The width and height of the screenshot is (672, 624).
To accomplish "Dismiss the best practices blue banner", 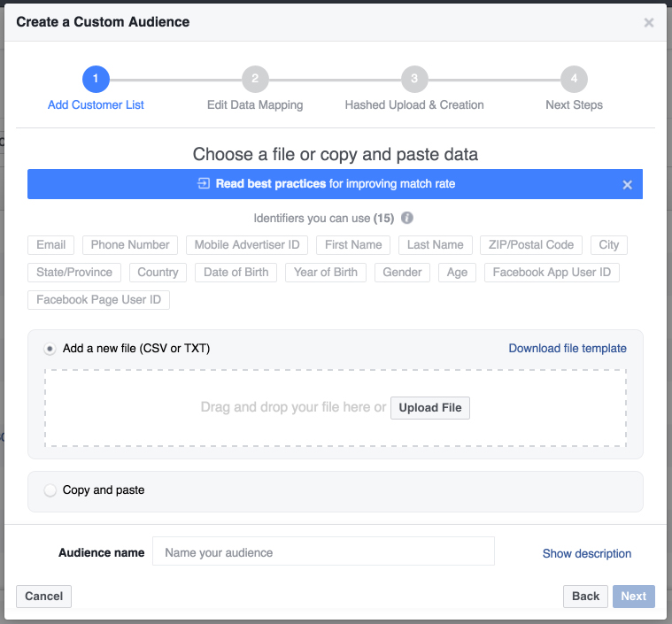I will pos(627,185).
